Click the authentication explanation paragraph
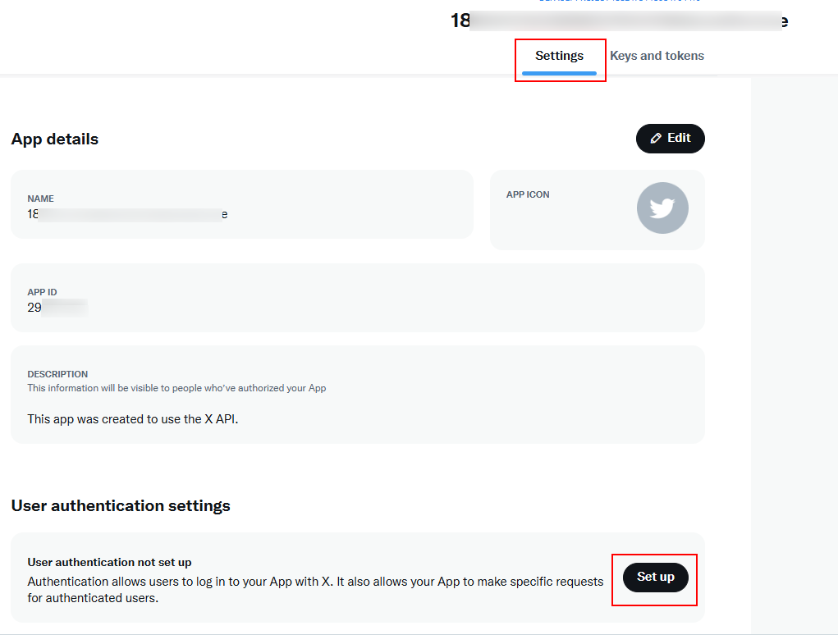 click(x=315, y=590)
